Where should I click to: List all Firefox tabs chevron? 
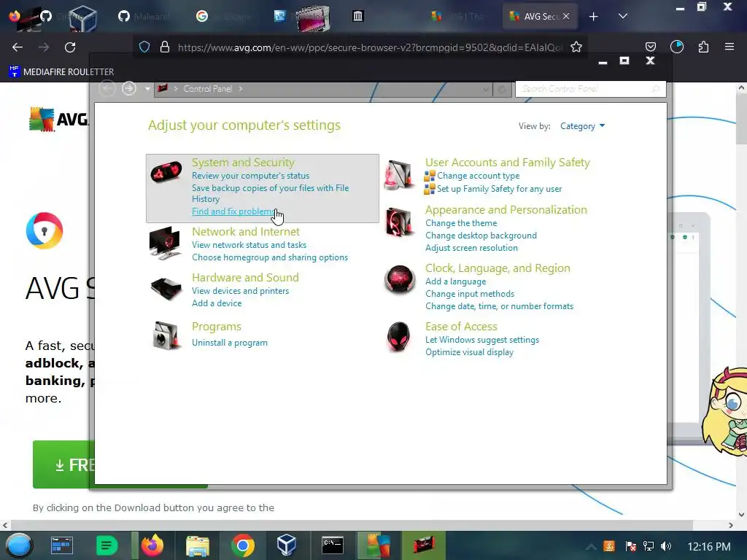[622, 16]
